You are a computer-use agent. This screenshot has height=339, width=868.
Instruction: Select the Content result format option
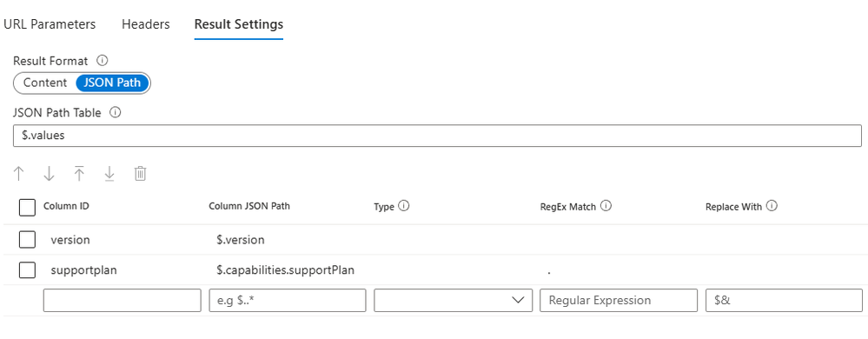(45, 83)
